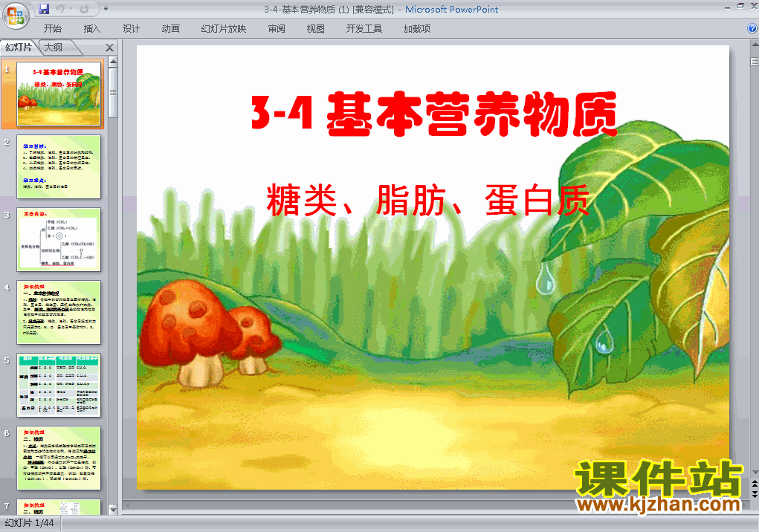Switch to the 幻灯片 pane tab
Viewport: 759px width, 532px height.
tap(19, 48)
